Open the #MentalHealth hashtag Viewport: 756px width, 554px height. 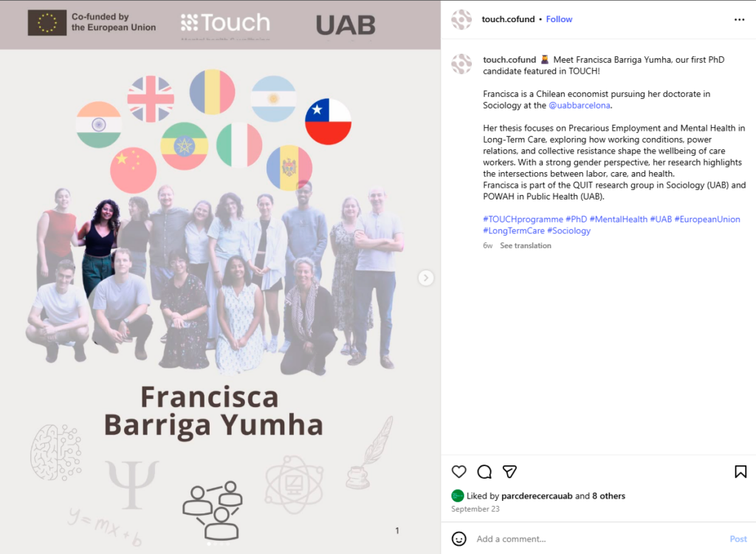point(618,219)
